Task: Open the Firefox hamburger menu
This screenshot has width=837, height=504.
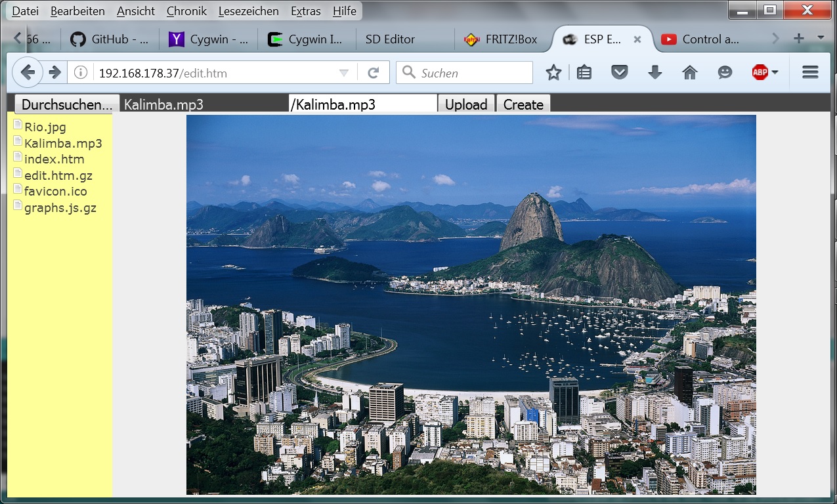Action: 810,73
